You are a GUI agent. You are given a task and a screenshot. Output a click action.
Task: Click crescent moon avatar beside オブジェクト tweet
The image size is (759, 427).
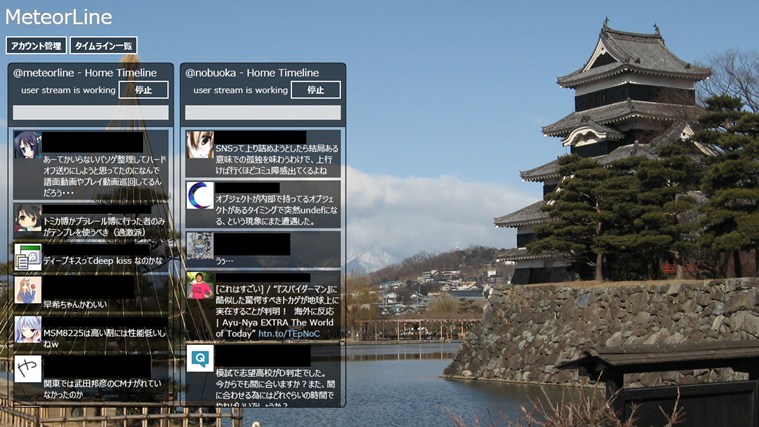[200, 195]
